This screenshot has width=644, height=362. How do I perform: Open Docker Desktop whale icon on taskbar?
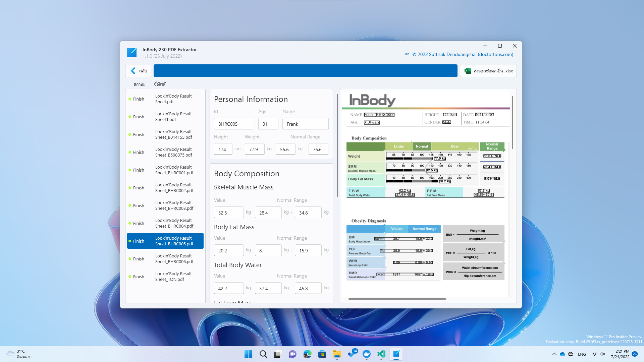pos(367,354)
